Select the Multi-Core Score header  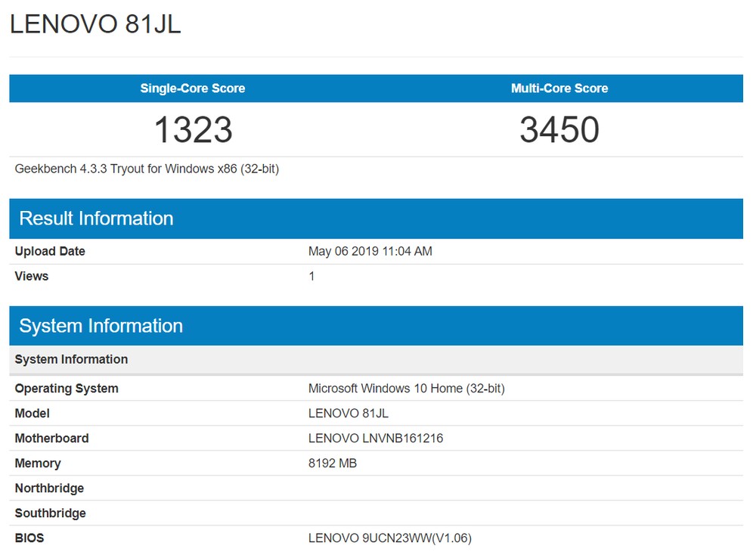click(x=559, y=88)
